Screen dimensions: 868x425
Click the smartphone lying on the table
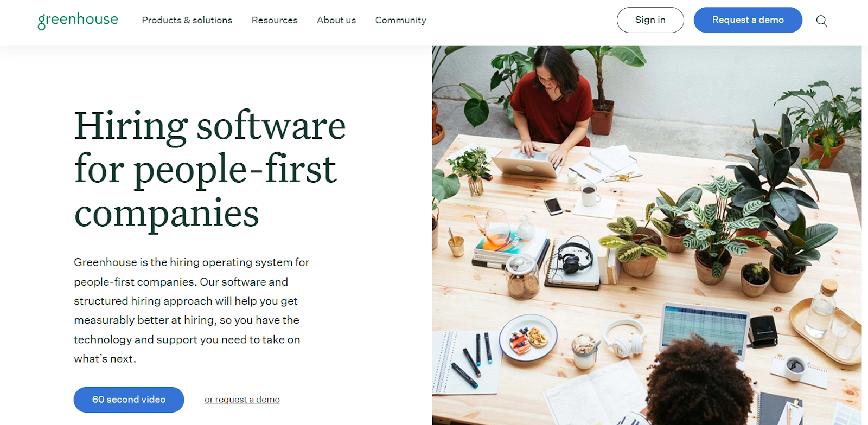(x=553, y=206)
